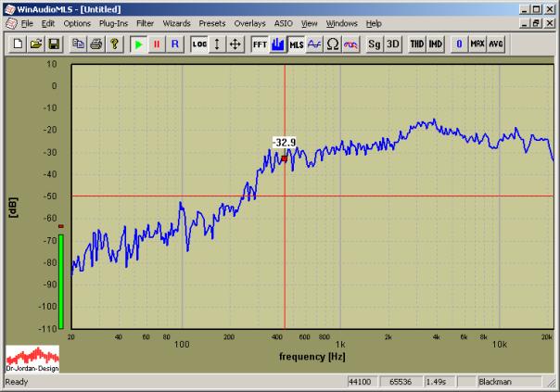Start measurement with the green play button
This screenshot has height=392, width=560.
(138, 44)
